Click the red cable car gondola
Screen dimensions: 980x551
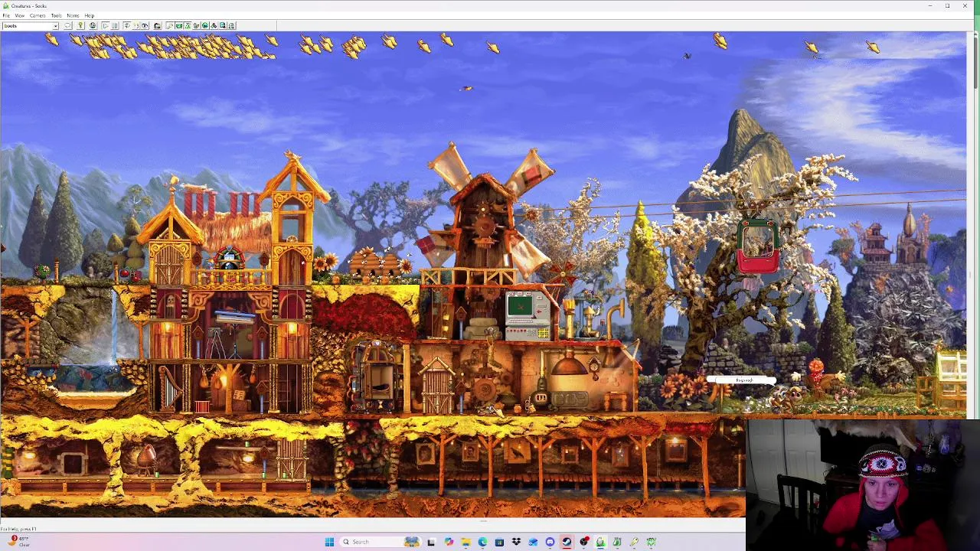click(758, 246)
